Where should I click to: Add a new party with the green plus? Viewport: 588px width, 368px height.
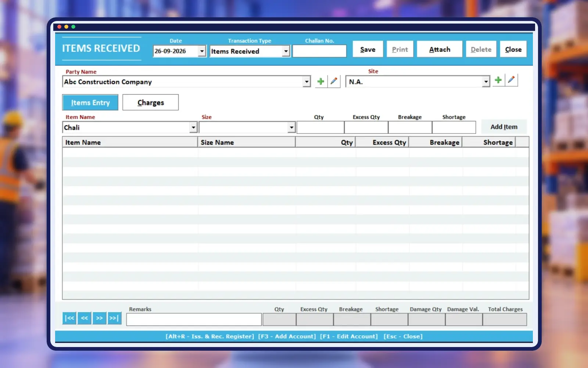pyautogui.click(x=321, y=81)
